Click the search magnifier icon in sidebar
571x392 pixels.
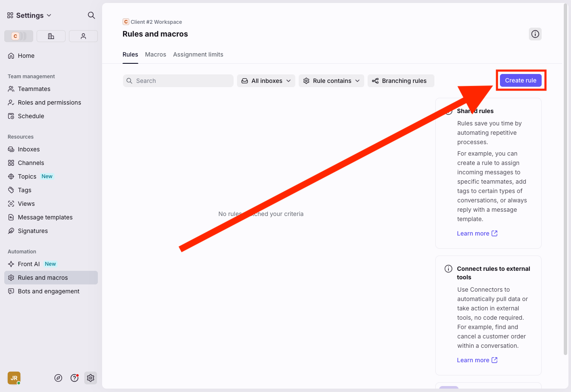91,15
